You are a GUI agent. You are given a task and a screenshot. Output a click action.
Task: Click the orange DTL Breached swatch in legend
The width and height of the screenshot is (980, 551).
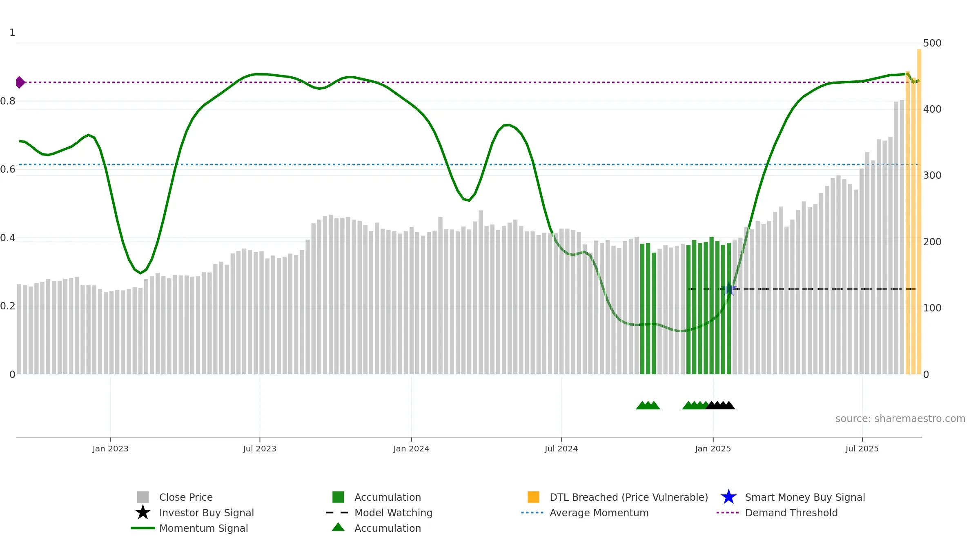[x=533, y=497]
